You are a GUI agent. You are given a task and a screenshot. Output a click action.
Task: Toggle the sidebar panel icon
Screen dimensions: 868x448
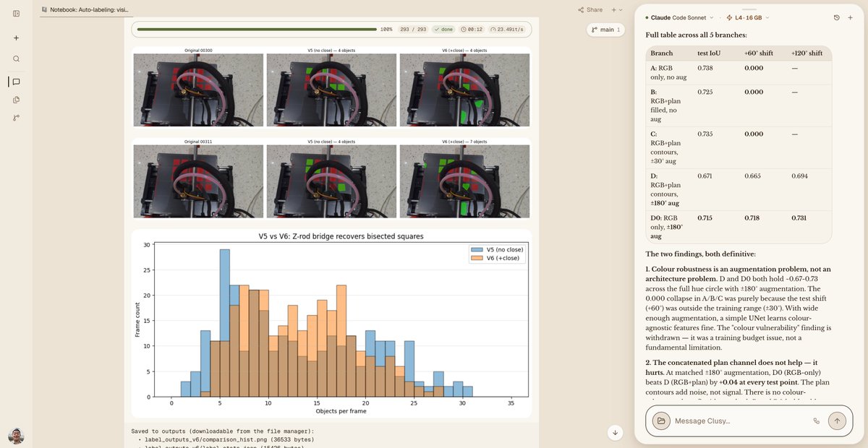click(x=16, y=13)
